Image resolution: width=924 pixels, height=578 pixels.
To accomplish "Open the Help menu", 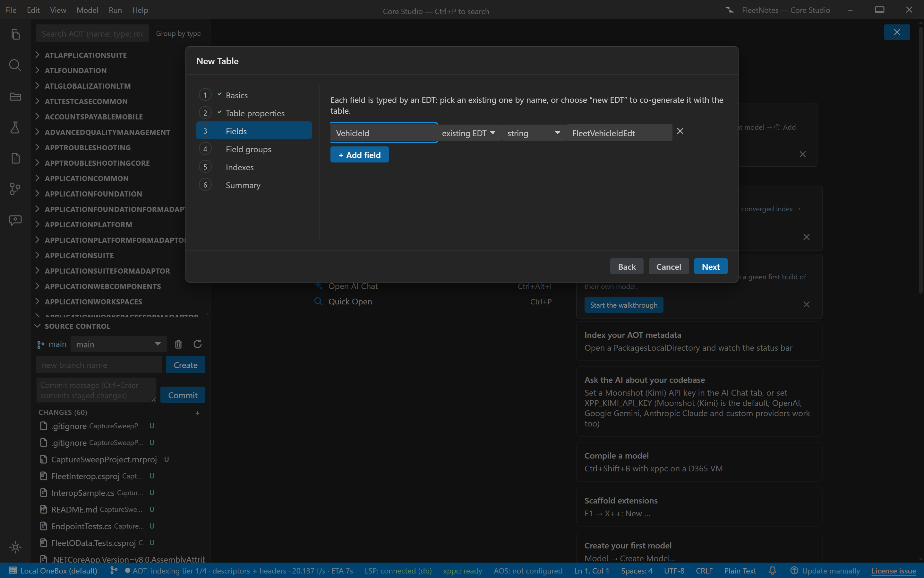I will pos(140,10).
